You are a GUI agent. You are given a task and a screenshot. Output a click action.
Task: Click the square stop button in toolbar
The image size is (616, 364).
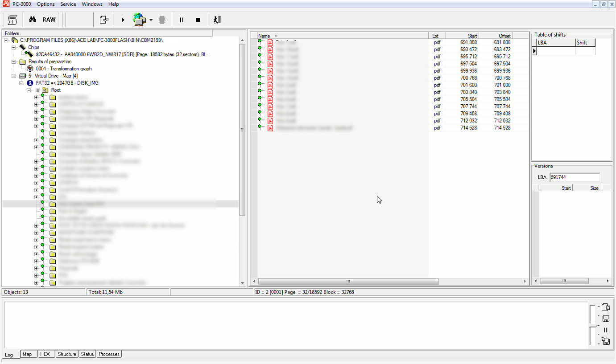point(198,20)
